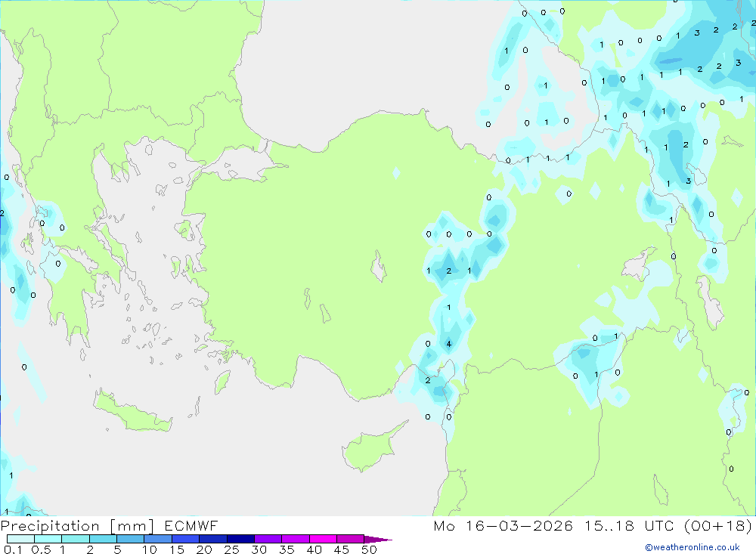Click the bright magenta 40–45 mm swatch
This screenshot has width=756, height=554.
coord(323,539)
